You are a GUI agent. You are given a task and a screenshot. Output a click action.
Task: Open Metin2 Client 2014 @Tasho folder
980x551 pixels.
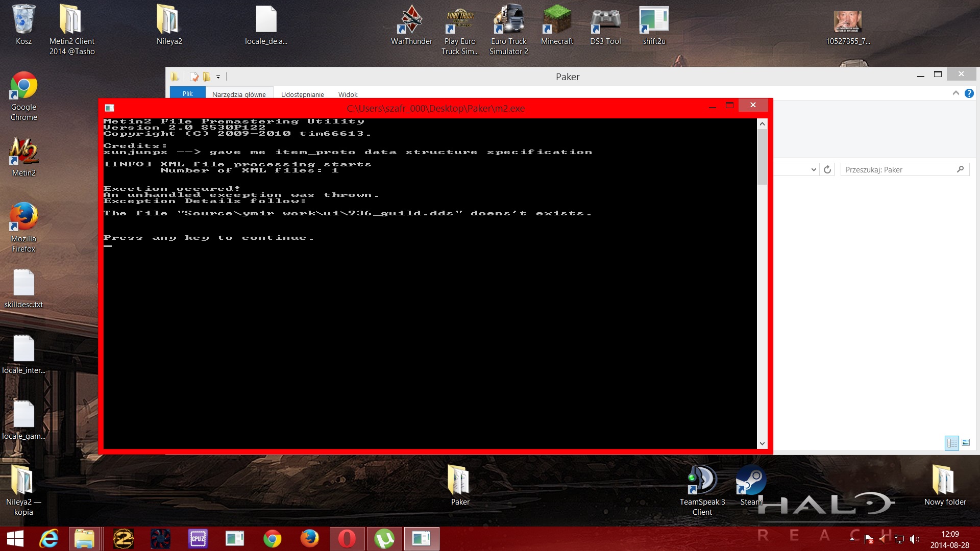71,30
